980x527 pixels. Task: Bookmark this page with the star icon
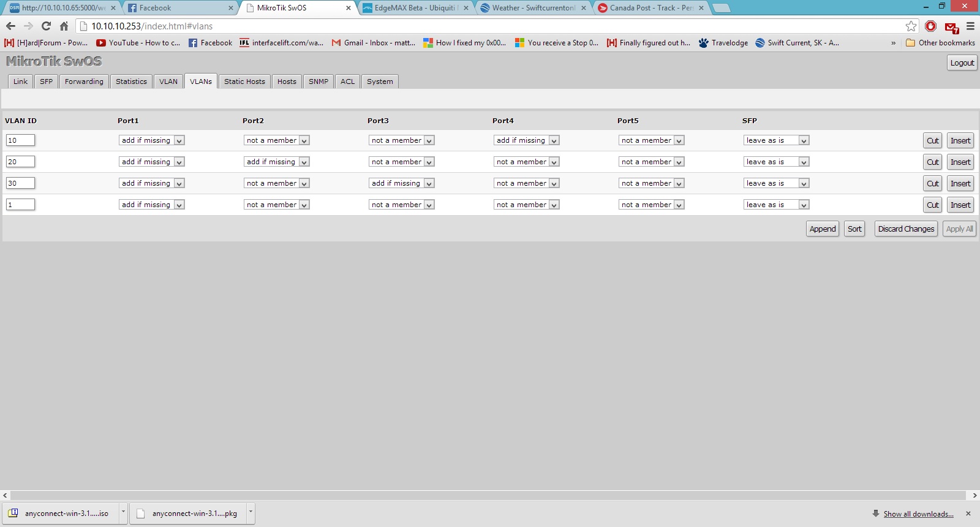911,26
